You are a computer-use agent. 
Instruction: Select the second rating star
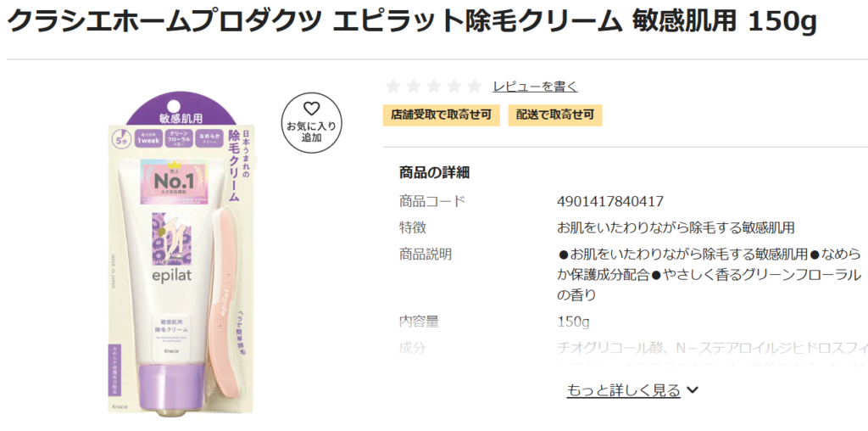click(x=414, y=87)
